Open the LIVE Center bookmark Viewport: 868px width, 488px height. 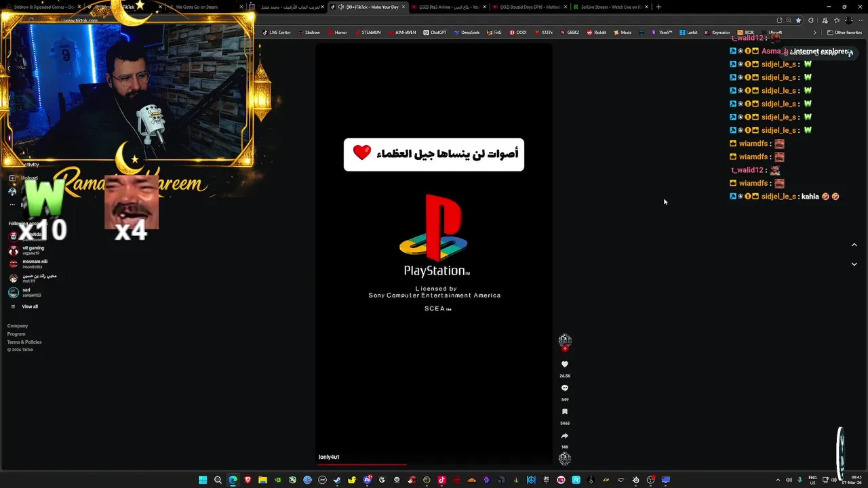click(x=277, y=33)
